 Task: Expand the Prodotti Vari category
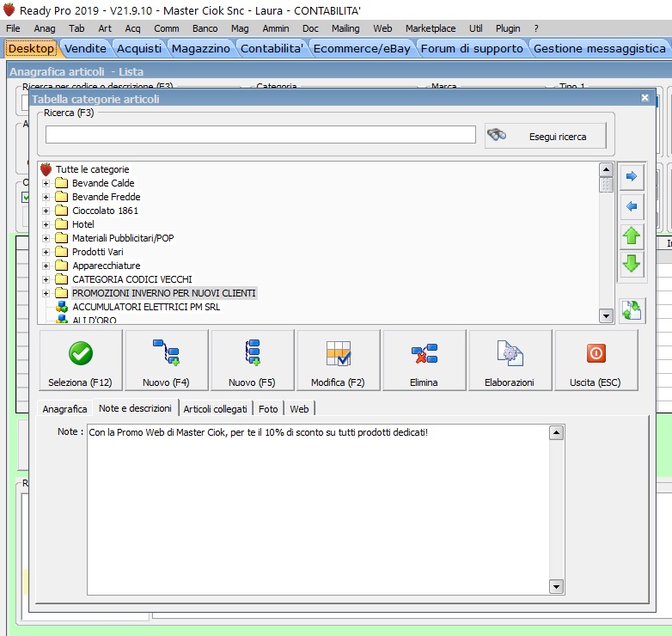pos(46,252)
